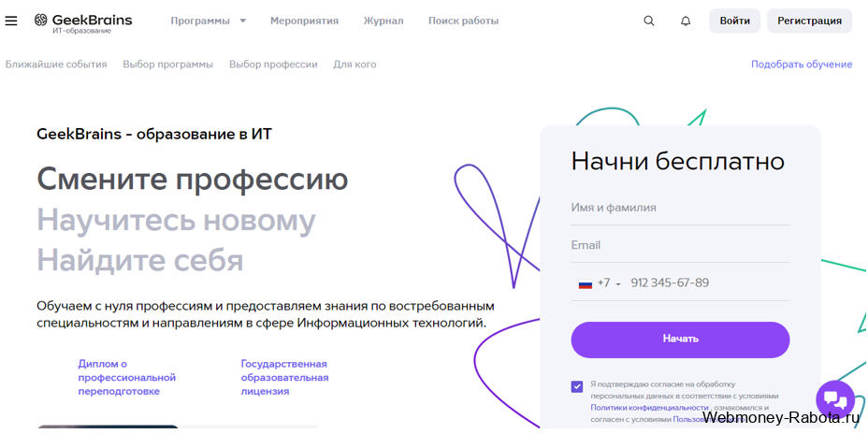
Task: Click the Russian flag icon
Action: [x=586, y=283]
